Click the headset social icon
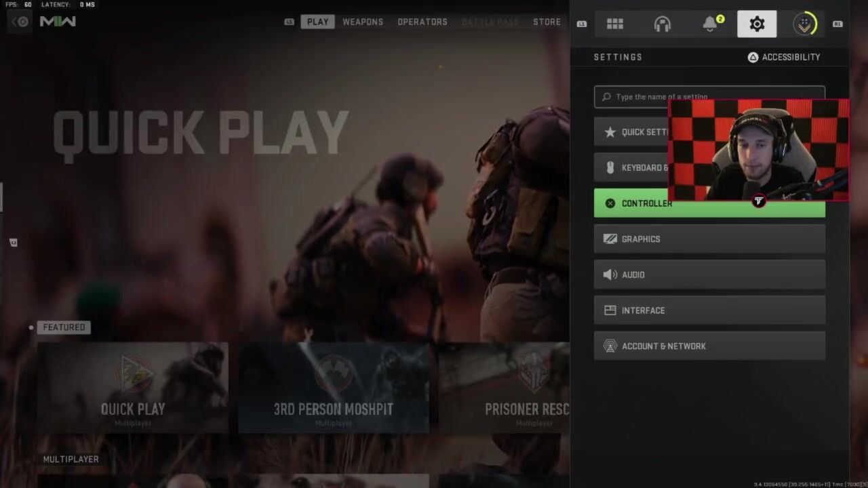The width and height of the screenshot is (868, 488). 662,24
